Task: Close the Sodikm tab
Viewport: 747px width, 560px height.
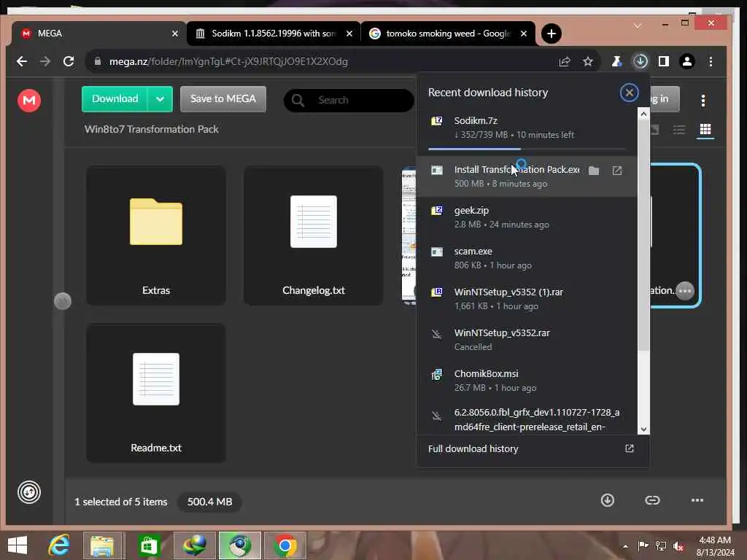Action: pos(349,34)
